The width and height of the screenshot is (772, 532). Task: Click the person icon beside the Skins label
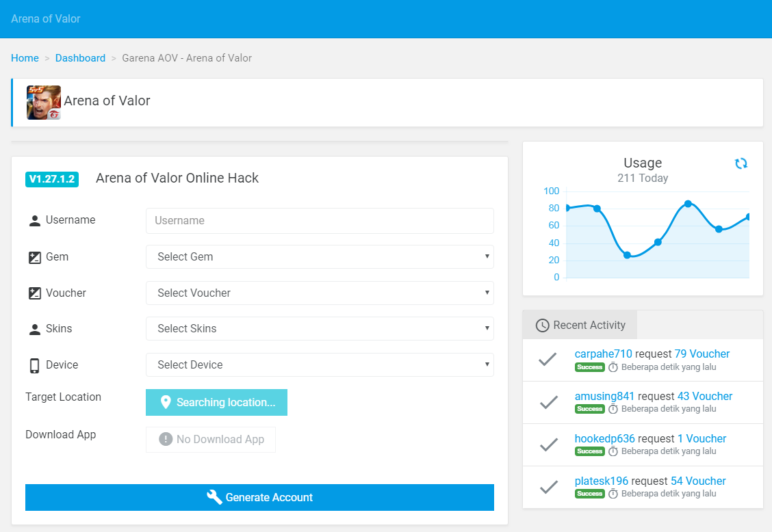point(34,329)
